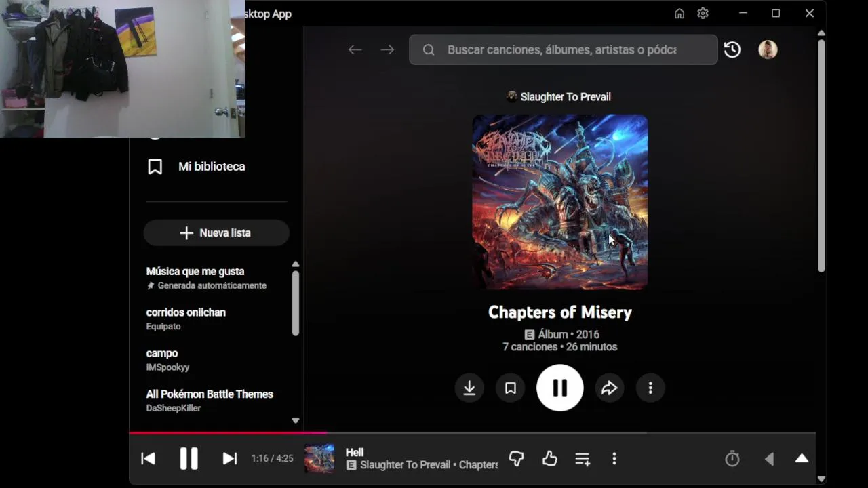Click the Álbum • 2016 label
The height and width of the screenshot is (488, 868).
tap(569, 334)
